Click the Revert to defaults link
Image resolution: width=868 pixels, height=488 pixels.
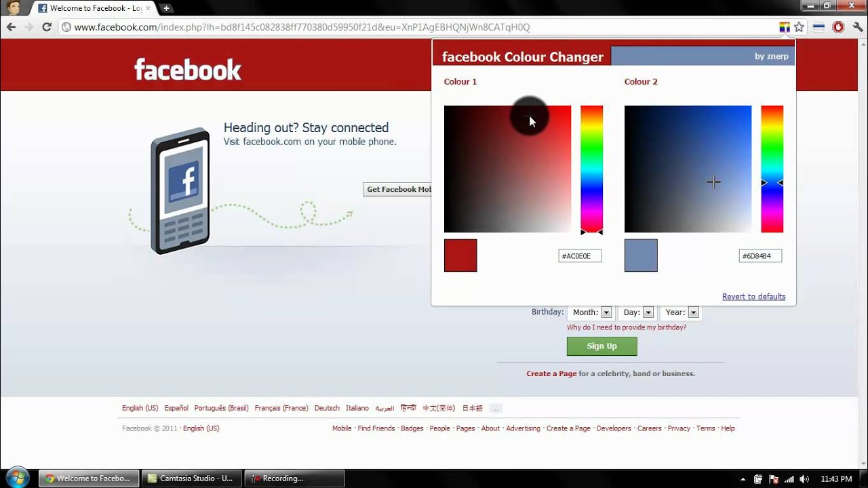753,296
